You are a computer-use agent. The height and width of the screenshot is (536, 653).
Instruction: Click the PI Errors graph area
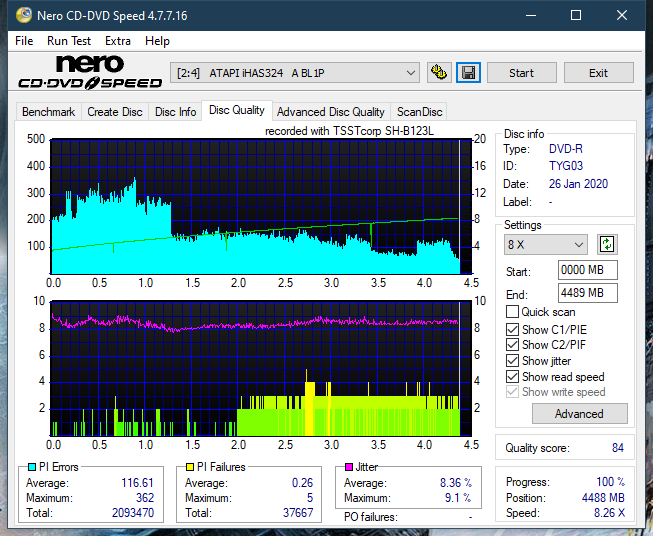click(x=261, y=207)
